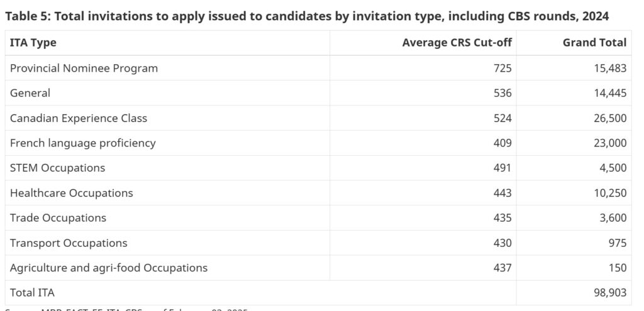Select the Provincial Nominee Program row label

[84, 68]
